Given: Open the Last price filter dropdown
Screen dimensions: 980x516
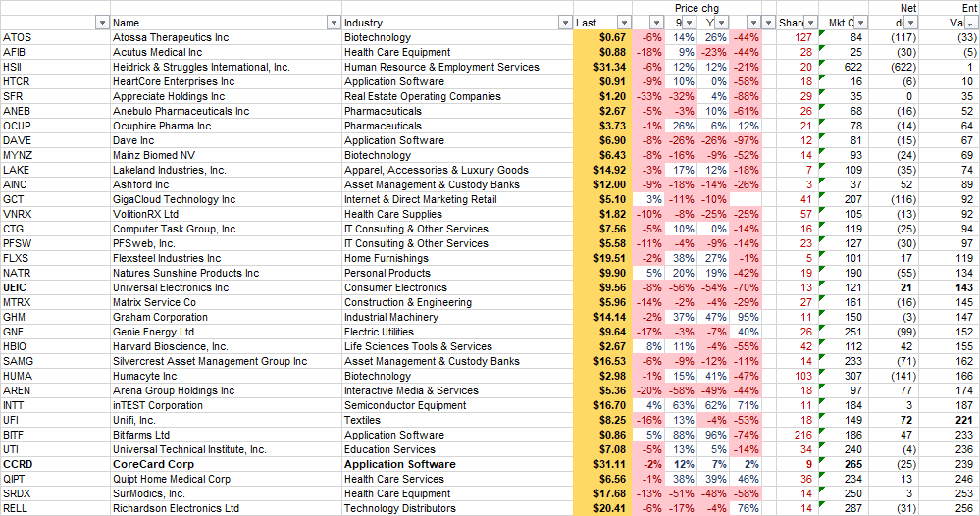Looking at the screenshot, I should [x=624, y=23].
